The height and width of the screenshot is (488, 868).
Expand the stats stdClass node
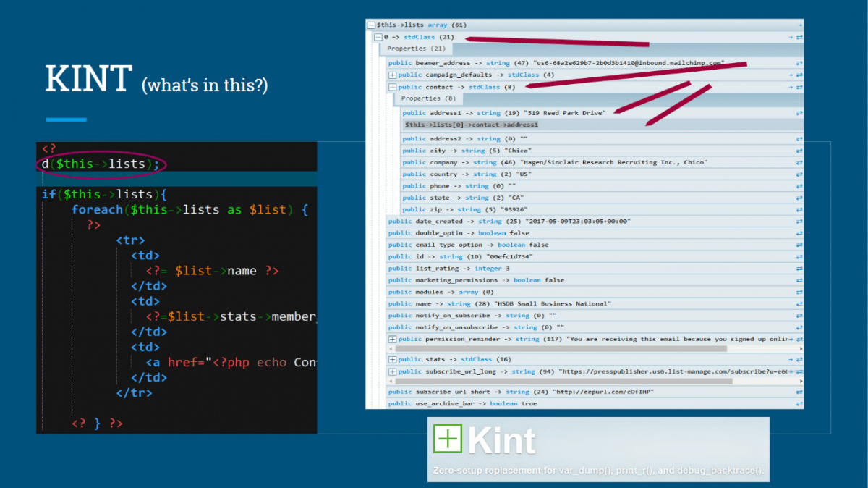pyautogui.click(x=393, y=359)
